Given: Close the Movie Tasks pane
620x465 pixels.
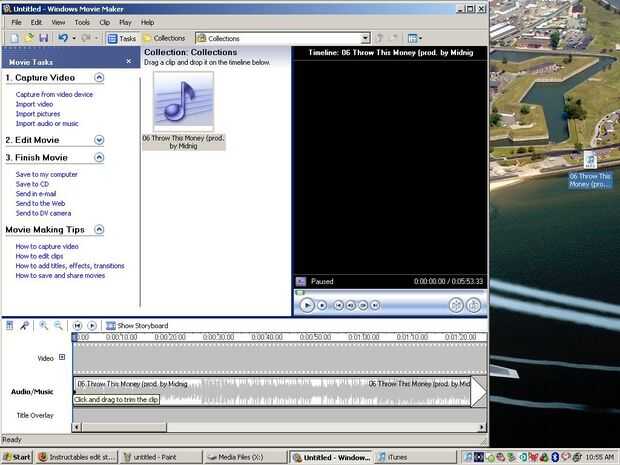Looking at the screenshot, I should (x=129, y=61).
